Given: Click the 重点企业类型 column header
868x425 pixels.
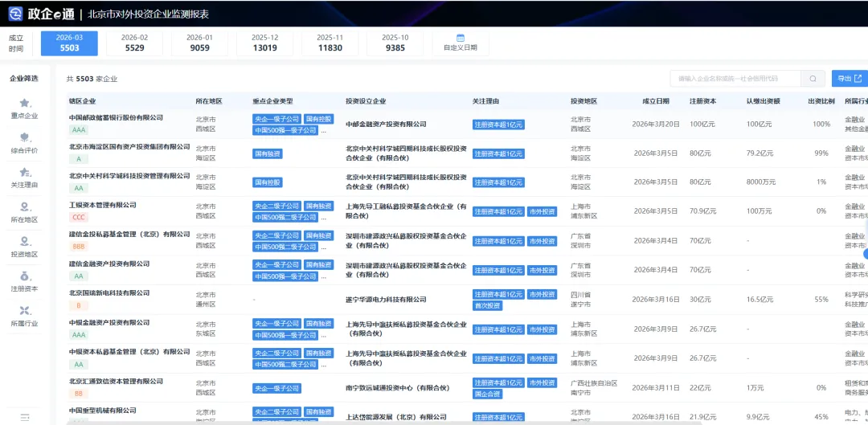Looking at the screenshot, I should (272, 101).
